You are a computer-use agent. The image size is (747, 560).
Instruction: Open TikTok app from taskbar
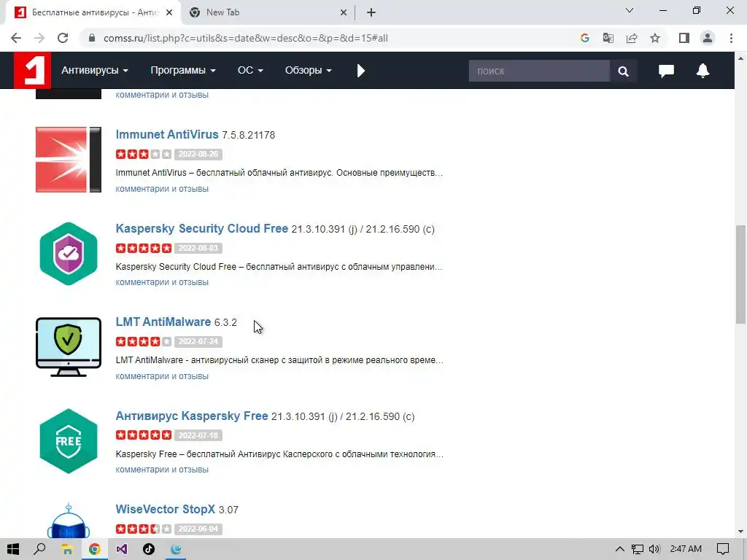[149, 549]
